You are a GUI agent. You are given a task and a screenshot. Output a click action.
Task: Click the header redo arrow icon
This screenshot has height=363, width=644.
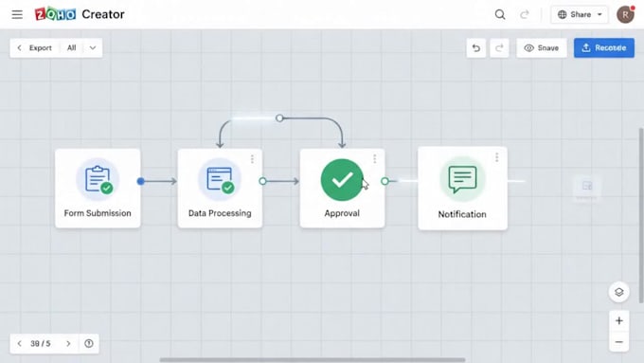pyautogui.click(x=524, y=15)
